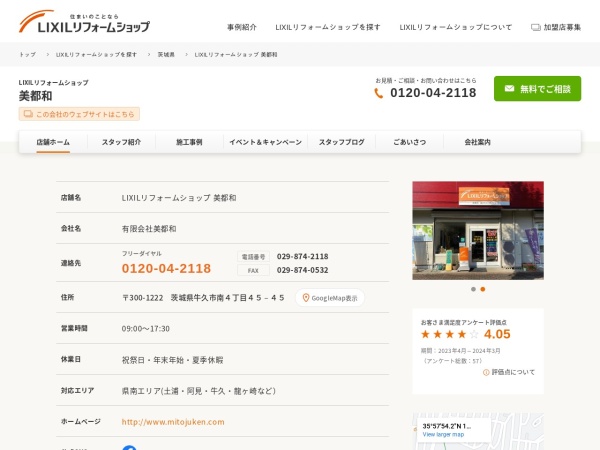Select the 店舗ホーム tab
Viewport: 600px width, 450px height.
53,142
